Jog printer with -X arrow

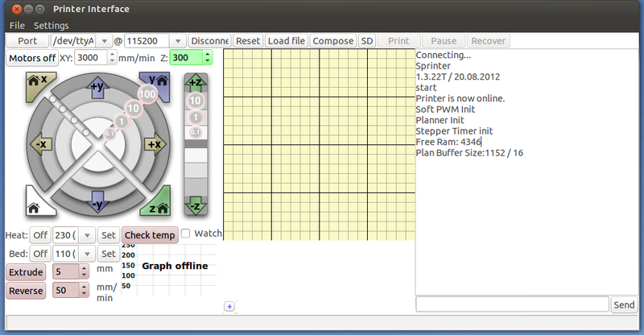41,144
